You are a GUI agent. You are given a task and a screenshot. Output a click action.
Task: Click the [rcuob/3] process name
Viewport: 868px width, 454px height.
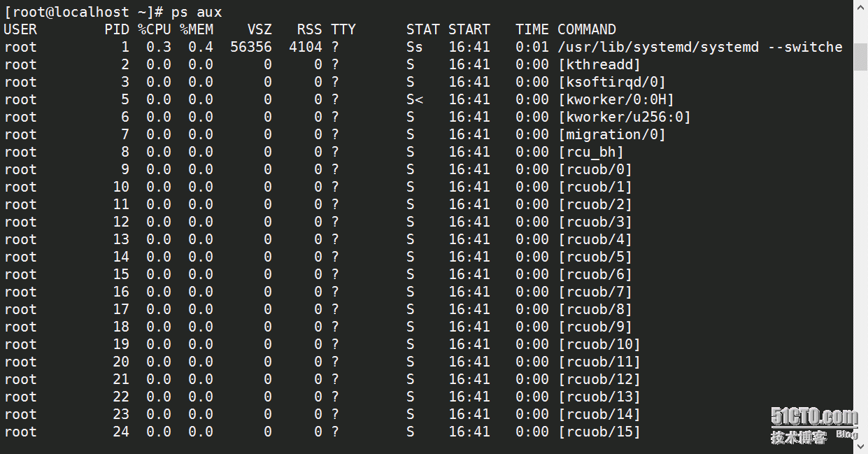(595, 222)
